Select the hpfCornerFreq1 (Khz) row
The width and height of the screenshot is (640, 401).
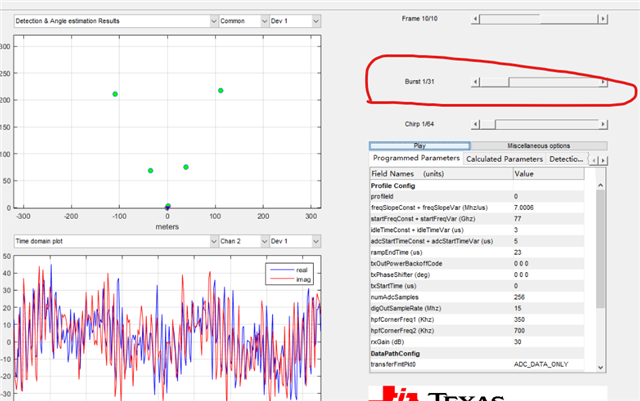(x=477, y=320)
